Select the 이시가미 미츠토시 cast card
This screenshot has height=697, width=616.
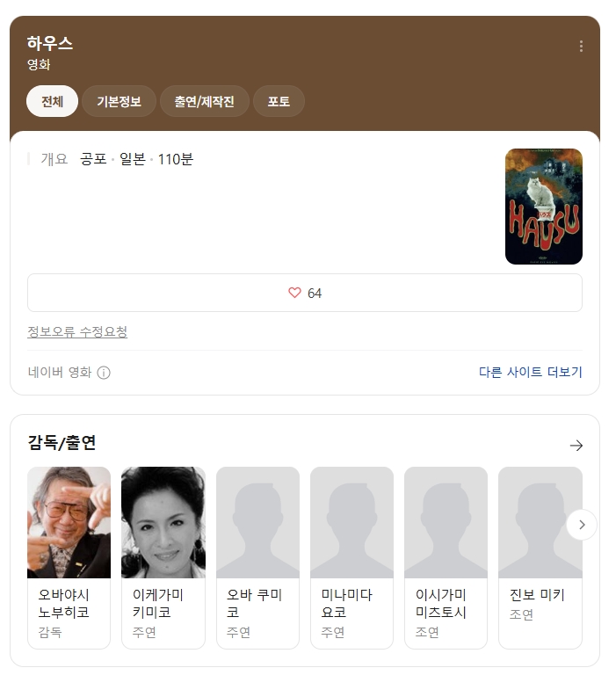446,557
